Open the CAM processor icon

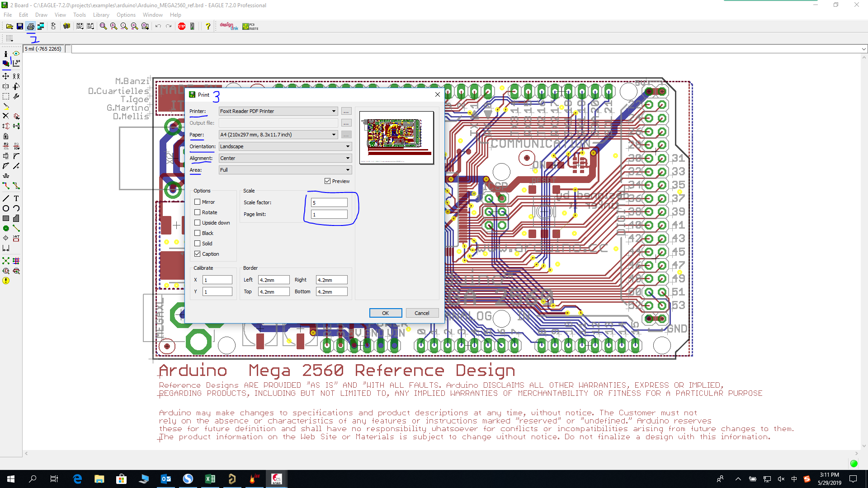[x=41, y=26]
